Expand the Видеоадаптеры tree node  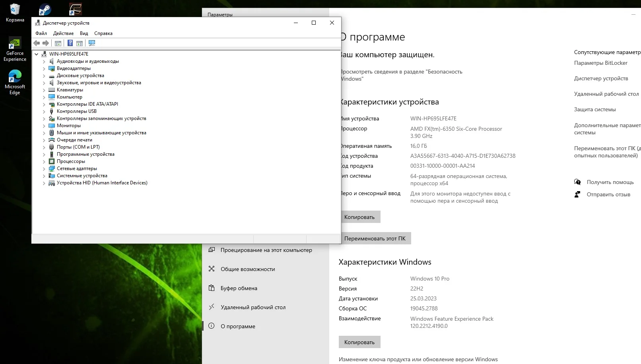pyautogui.click(x=44, y=68)
